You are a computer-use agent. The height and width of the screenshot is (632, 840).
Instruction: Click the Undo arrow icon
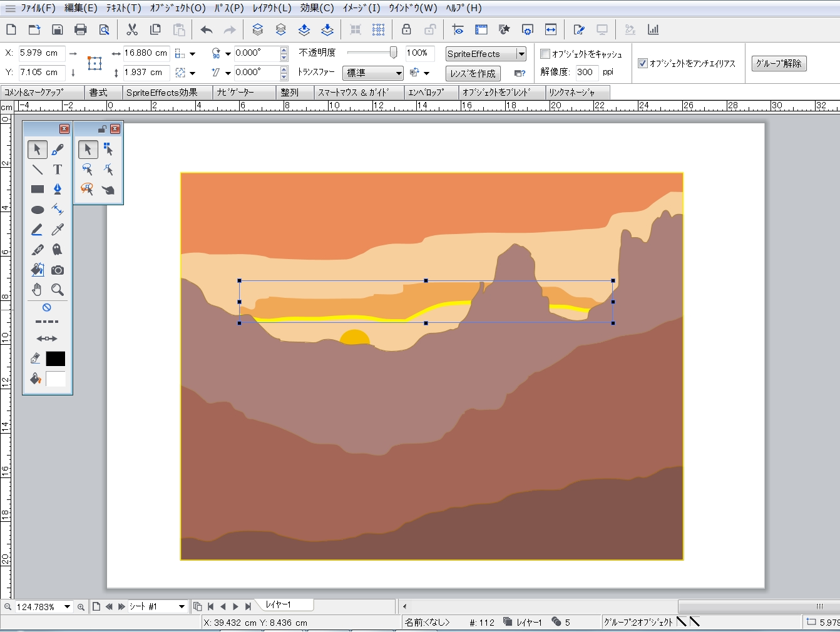(207, 29)
